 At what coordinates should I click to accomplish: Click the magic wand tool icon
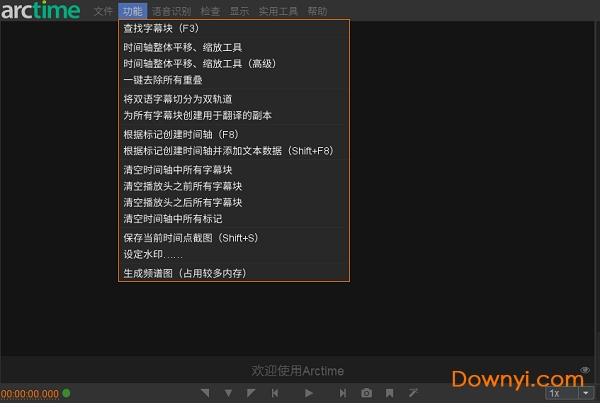coord(413,393)
